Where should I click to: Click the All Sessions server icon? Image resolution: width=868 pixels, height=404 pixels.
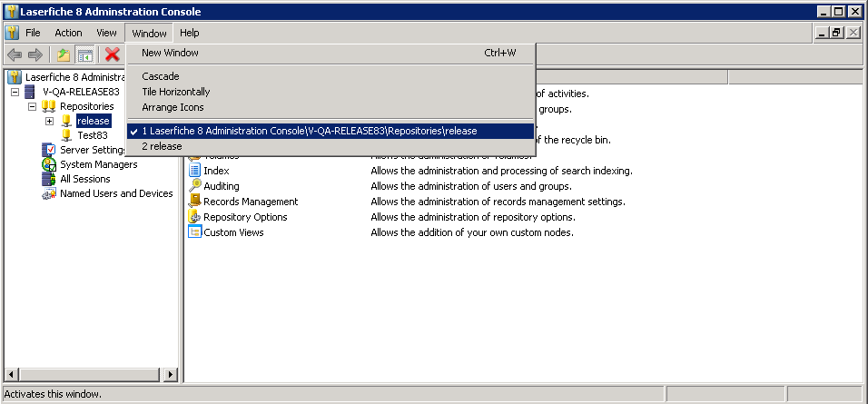point(49,179)
